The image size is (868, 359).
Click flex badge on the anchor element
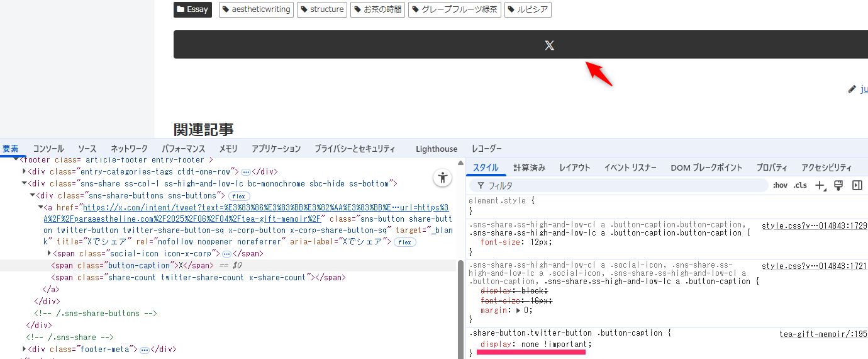[404, 242]
